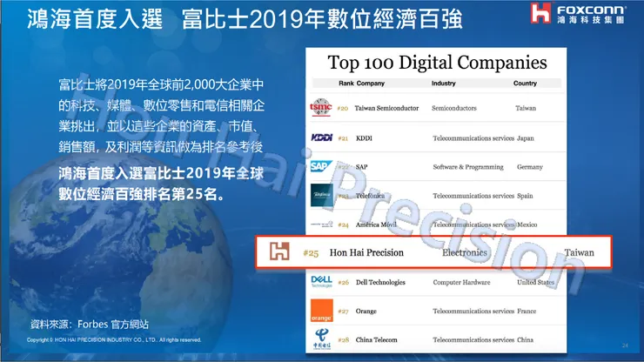
Task: Click the Dell Technologies logo
Action: 322,281
